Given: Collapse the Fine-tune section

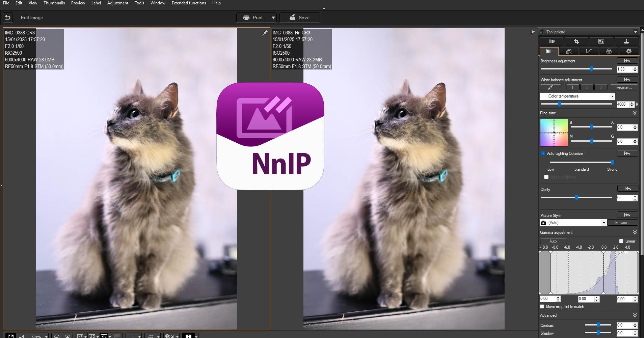Looking at the screenshot, I should pos(635,113).
